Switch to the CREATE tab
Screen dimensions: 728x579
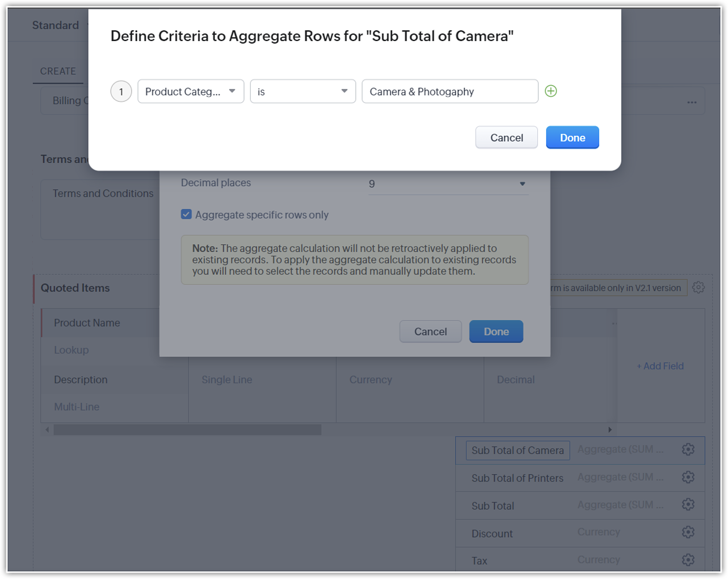[58, 71]
